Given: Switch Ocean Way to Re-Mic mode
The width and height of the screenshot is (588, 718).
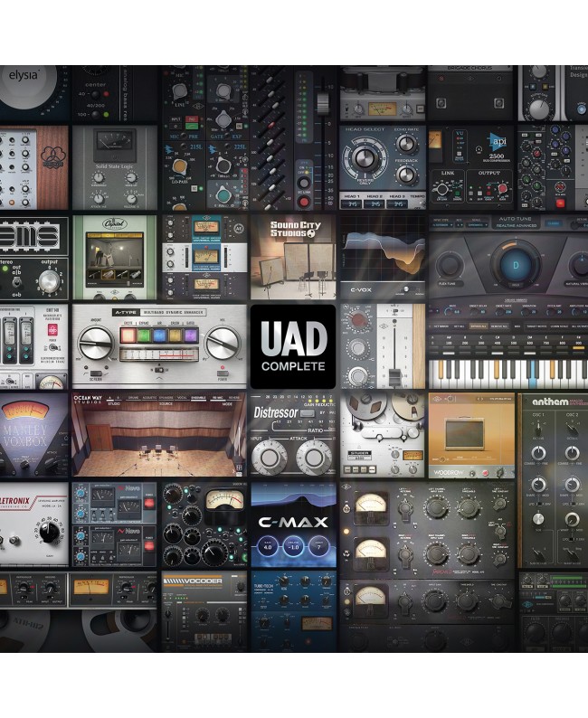Looking at the screenshot, I should (217, 398).
